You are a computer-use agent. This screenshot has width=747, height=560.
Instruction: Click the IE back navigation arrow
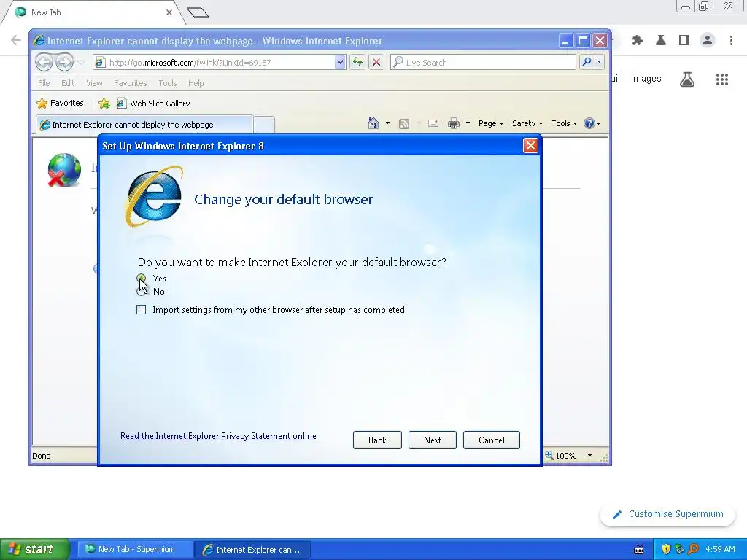[44, 62]
